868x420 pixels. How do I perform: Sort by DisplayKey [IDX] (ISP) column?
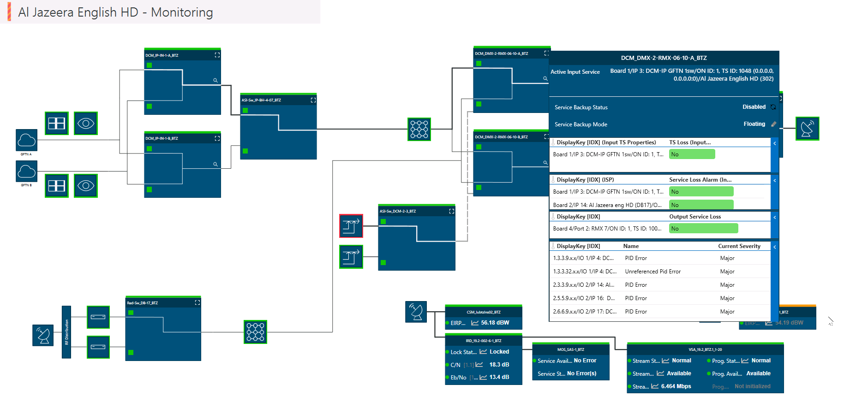585,180
